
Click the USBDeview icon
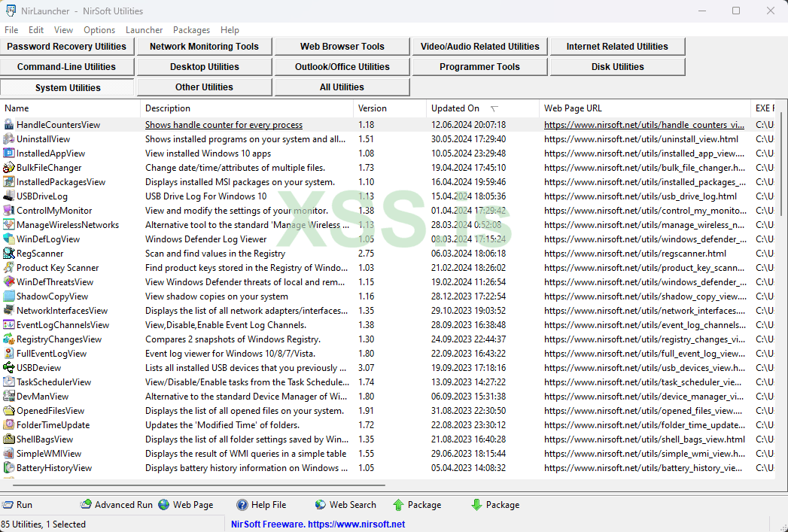8,368
